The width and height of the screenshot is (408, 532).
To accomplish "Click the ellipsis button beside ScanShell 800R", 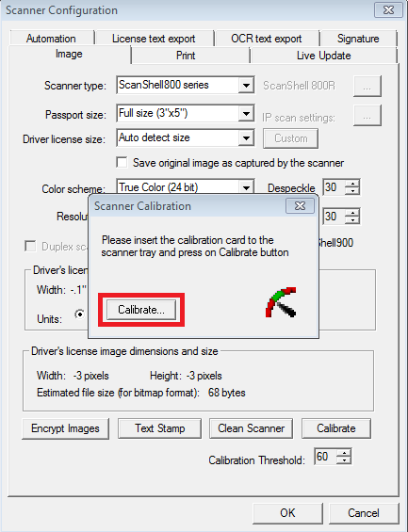I will pyautogui.click(x=367, y=87).
